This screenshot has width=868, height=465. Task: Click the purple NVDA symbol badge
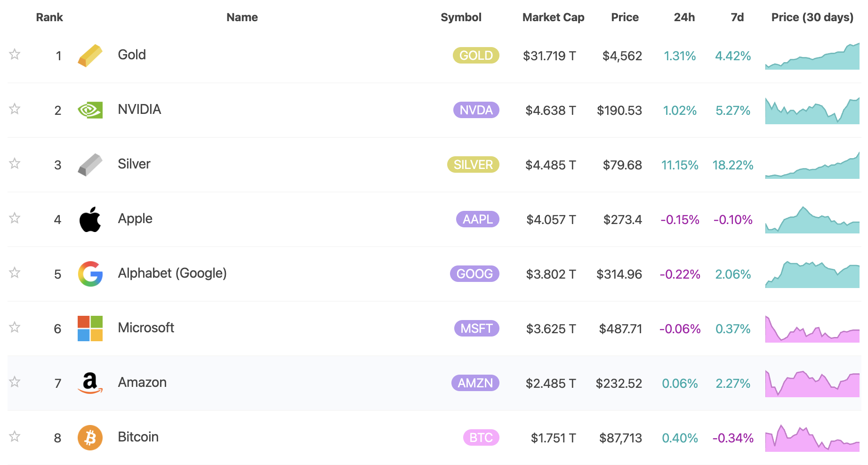click(x=476, y=110)
